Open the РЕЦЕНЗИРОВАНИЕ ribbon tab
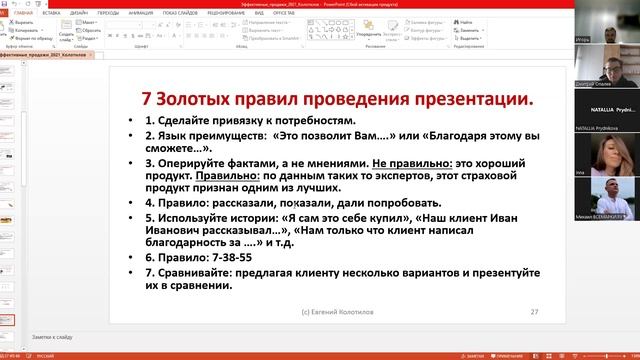 [x=226, y=13]
